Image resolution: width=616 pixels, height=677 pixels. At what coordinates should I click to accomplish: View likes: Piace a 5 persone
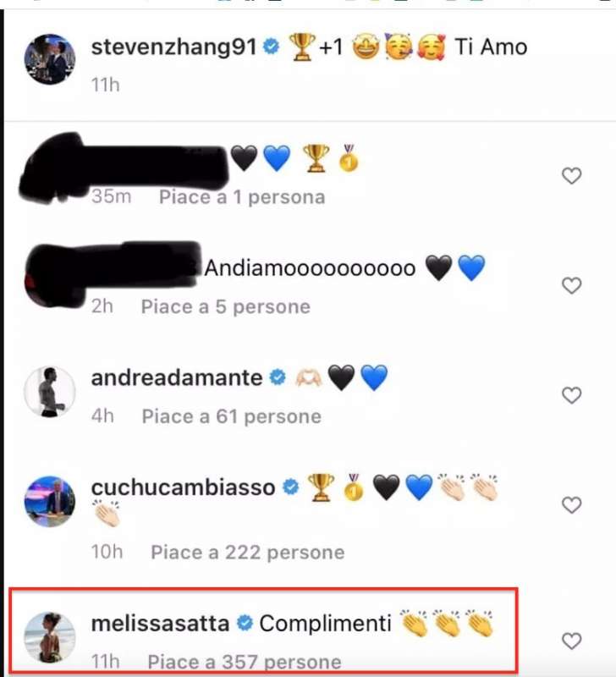coord(226,307)
